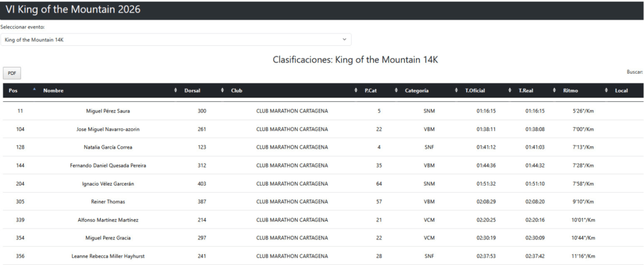The height and width of the screenshot is (265, 644).
Task: Click the chevron arrow in event selector
Action: 344,40
